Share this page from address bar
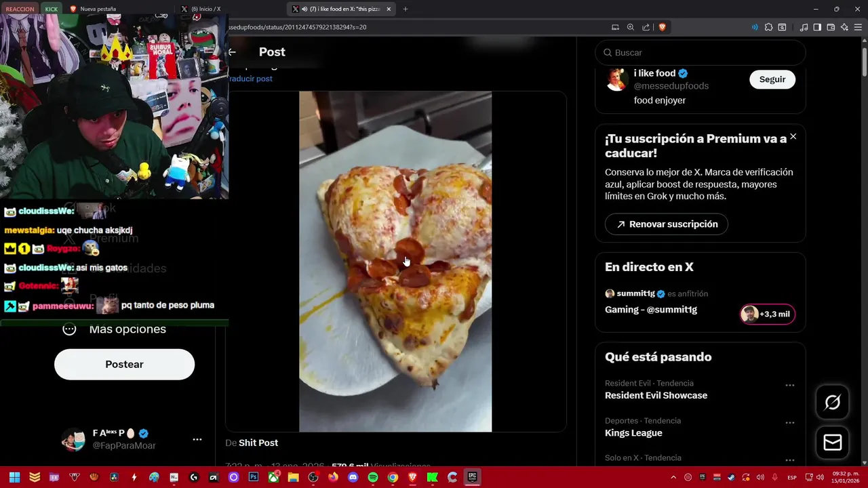The image size is (868, 488). pyautogui.click(x=646, y=27)
